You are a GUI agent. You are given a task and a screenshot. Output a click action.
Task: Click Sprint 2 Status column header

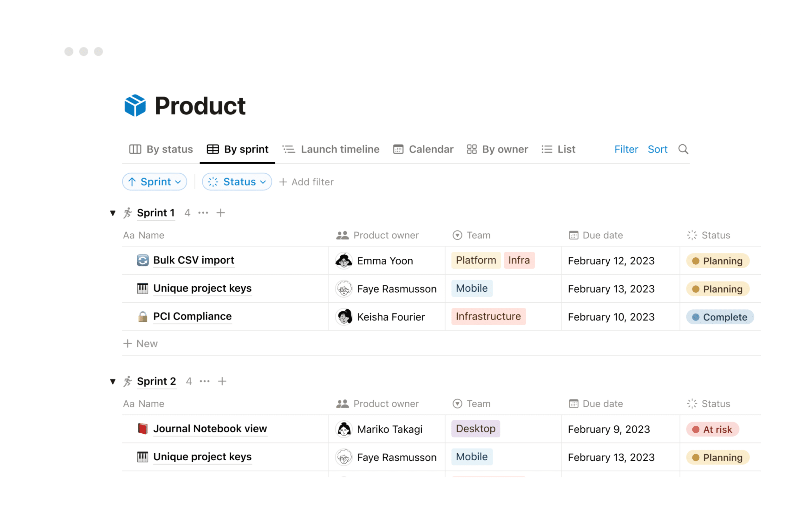709,404
